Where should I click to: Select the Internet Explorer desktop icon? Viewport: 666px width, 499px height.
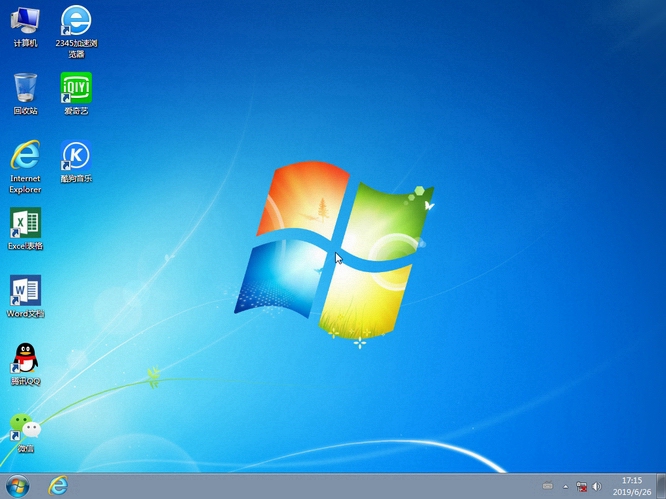(x=25, y=156)
